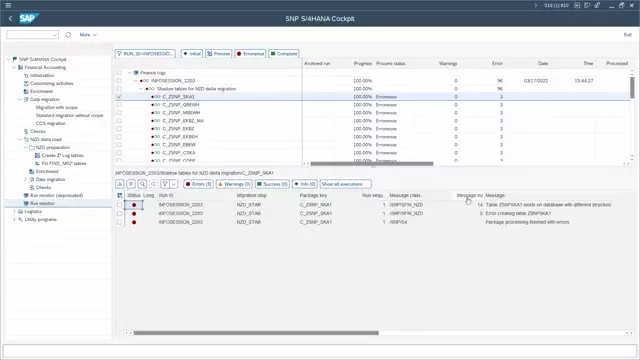Click the select-all icon in message table header
Viewport: 640px width, 360px height.
120,196
